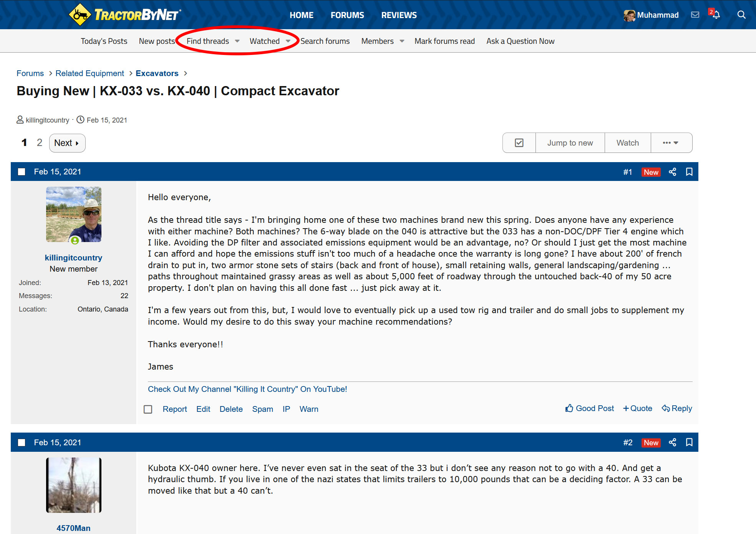Open the more options ellipsis dropdown
The width and height of the screenshot is (756, 534).
click(x=671, y=143)
